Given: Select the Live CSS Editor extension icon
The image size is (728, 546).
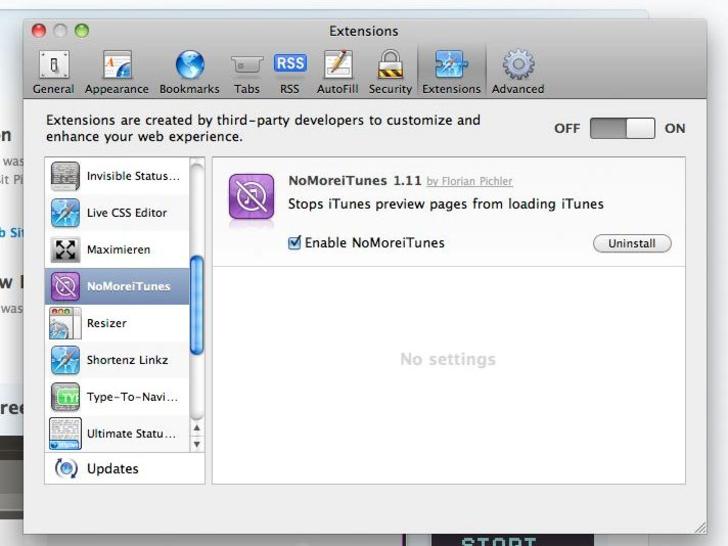Looking at the screenshot, I should click(x=65, y=213).
